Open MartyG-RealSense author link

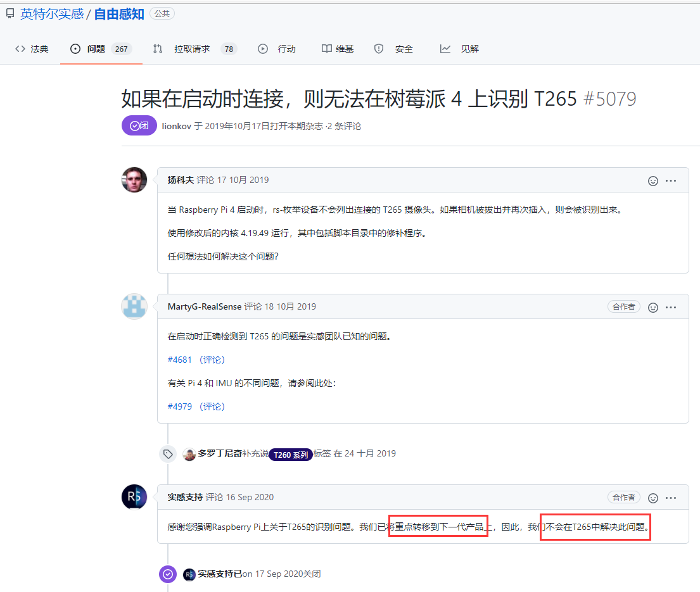click(x=205, y=306)
